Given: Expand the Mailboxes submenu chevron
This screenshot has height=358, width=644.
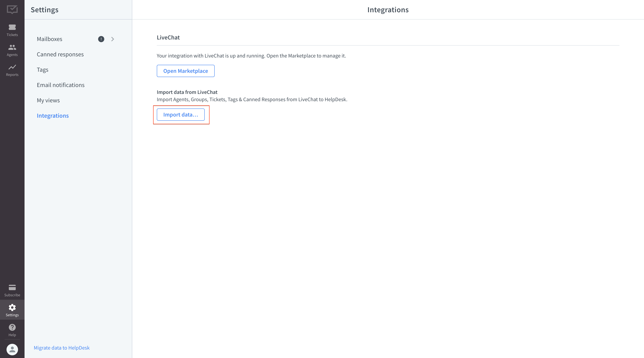Looking at the screenshot, I should [113, 39].
